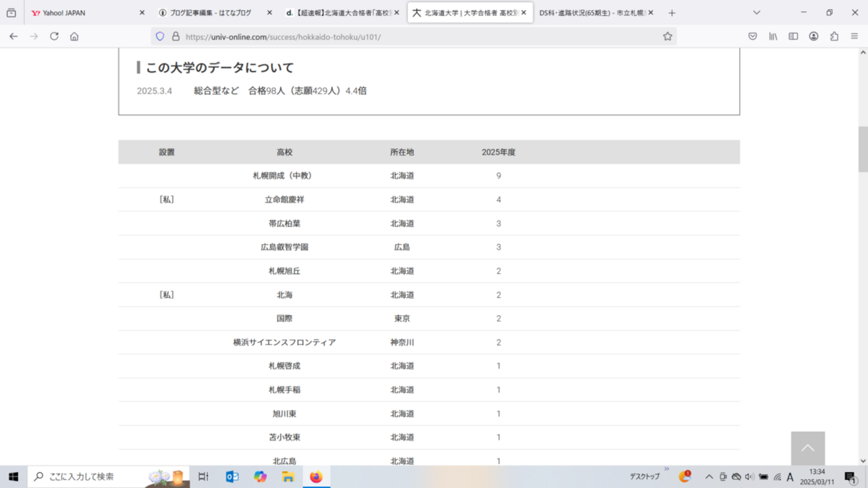
Task: Open Firefox application hamburger menu
Action: [854, 37]
